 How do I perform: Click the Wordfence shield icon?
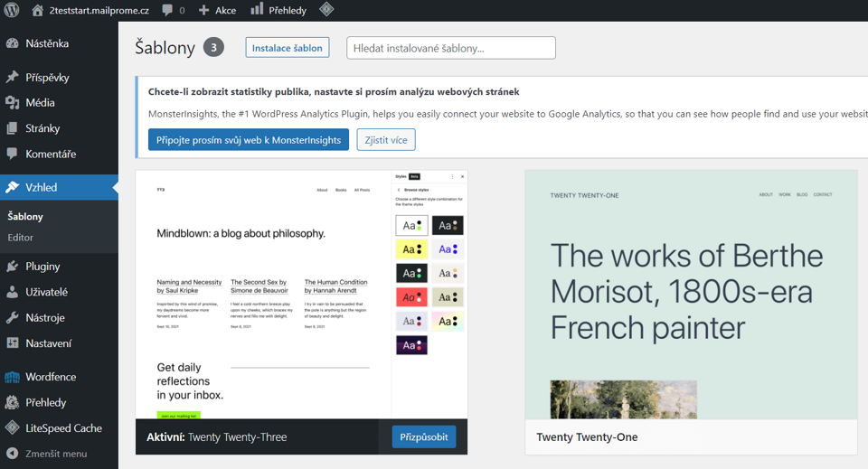(x=12, y=377)
